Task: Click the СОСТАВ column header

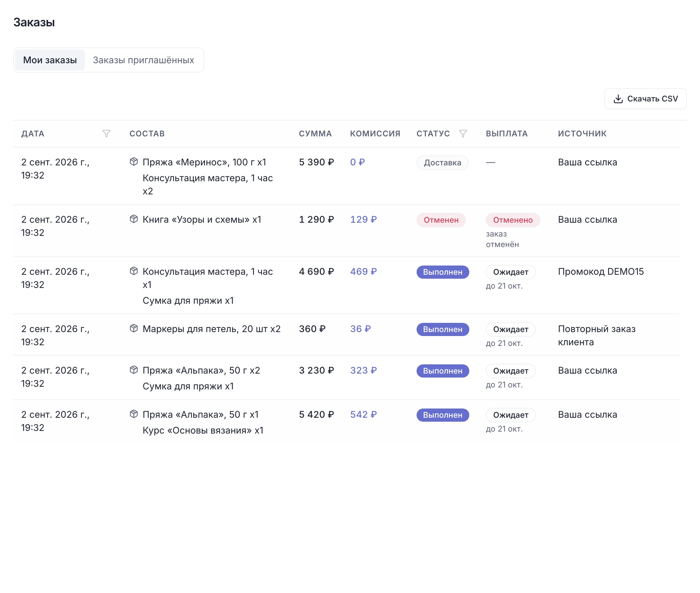Action: (x=147, y=134)
